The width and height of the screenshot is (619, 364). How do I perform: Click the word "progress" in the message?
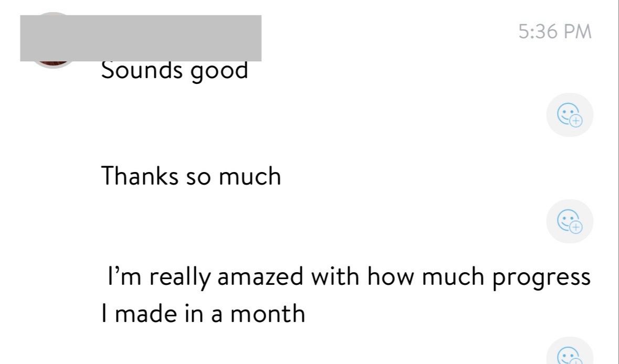point(541,277)
